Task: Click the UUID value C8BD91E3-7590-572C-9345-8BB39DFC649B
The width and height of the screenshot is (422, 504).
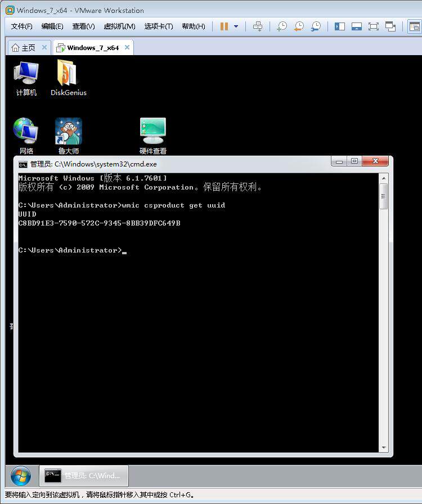Action: (x=100, y=223)
